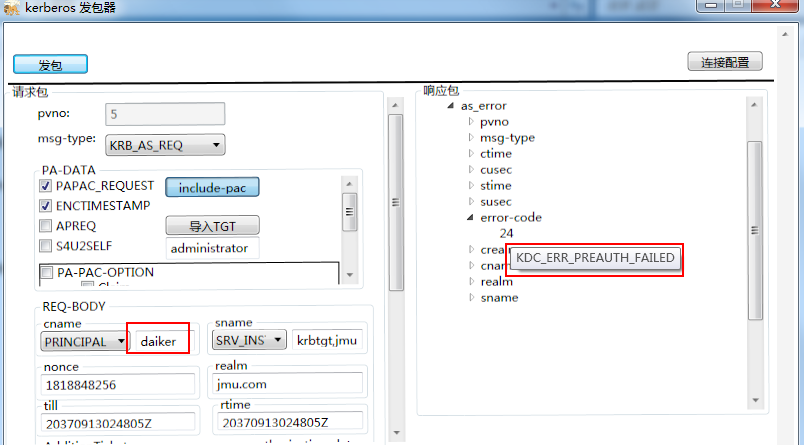804x445 pixels.
Task: Expand the sname response node
Action: (x=471, y=297)
